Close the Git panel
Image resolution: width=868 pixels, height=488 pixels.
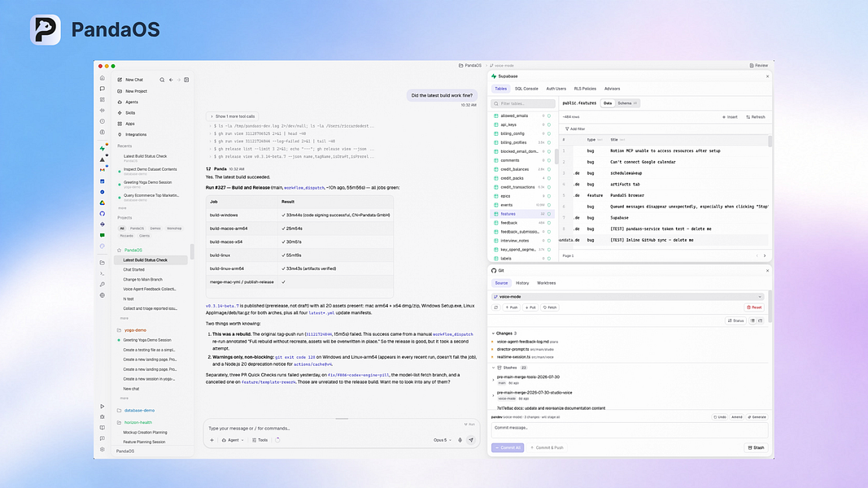coord(767,271)
